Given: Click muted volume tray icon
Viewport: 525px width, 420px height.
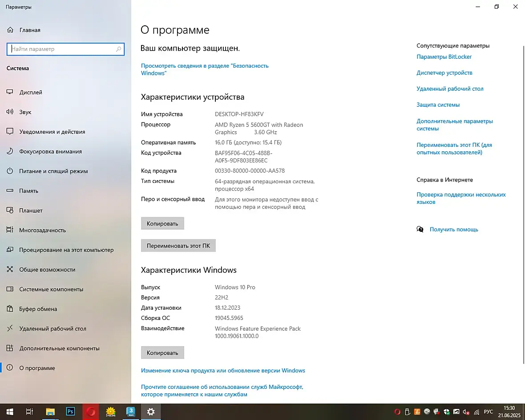Looking at the screenshot, I should (x=466, y=412).
